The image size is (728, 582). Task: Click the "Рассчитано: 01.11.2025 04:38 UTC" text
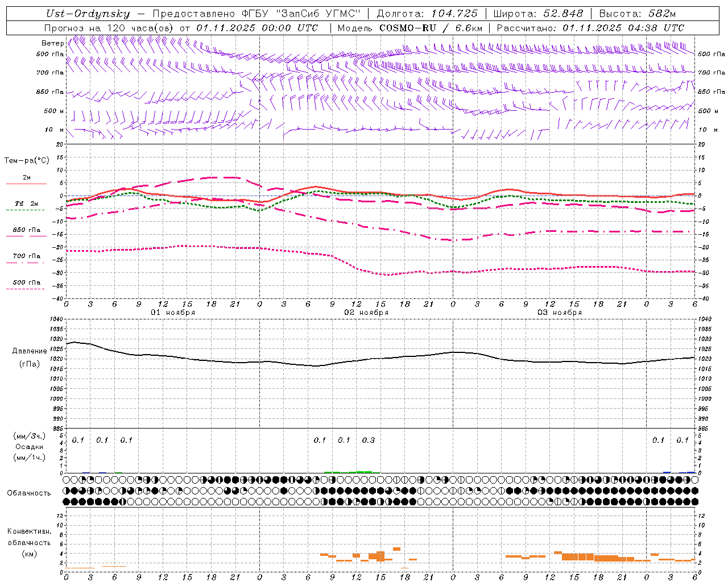tap(590, 28)
